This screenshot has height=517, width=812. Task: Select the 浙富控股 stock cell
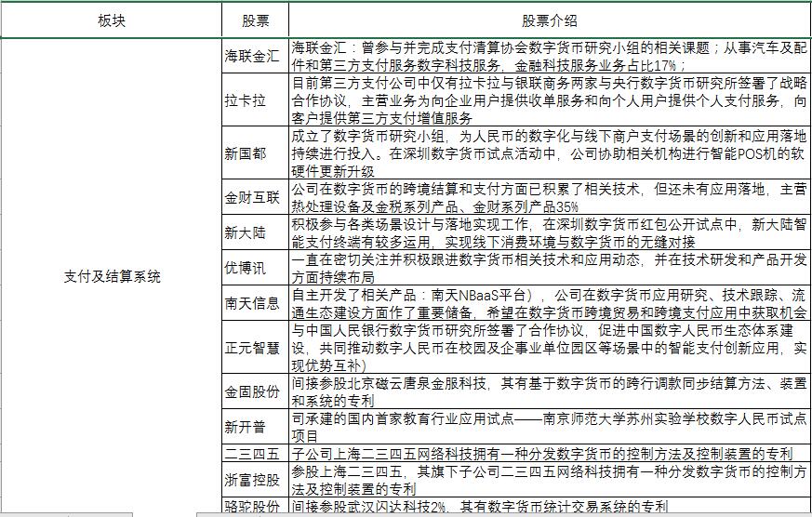(x=255, y=480)
